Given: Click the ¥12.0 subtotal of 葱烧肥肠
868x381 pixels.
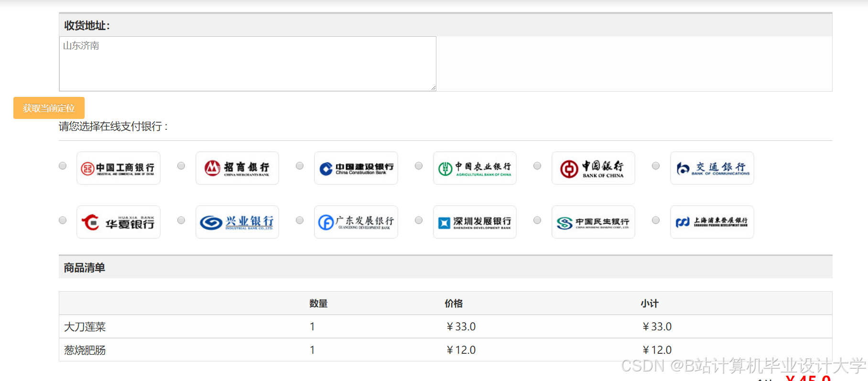Looking at the screenshot, I should click(657, 350).
